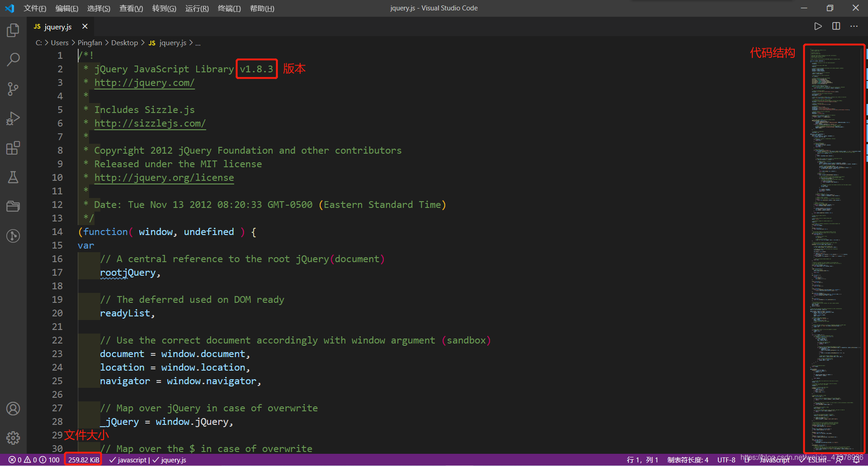The height and width of the screenshot is (466, 868).
Task: Click window.location on line 24
Action: (x=203, y=367)
